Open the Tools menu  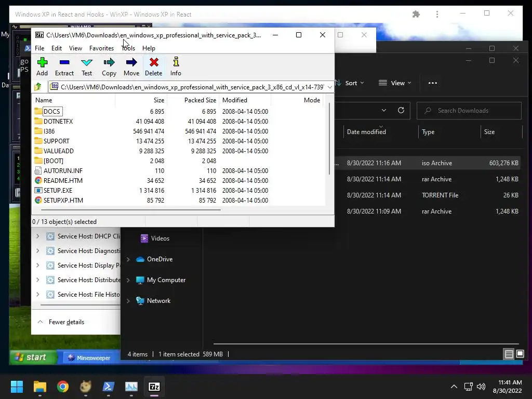[x=128, y=48]
